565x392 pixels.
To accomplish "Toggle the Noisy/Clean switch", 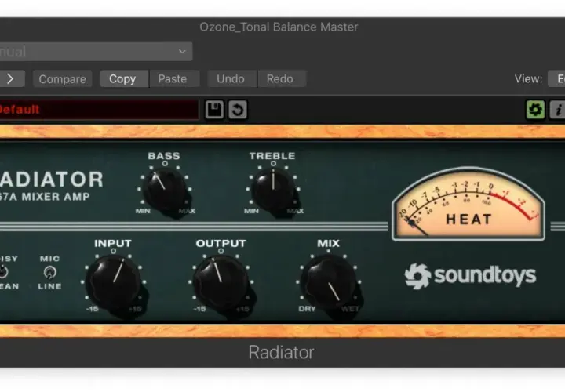I will [3, 272].
